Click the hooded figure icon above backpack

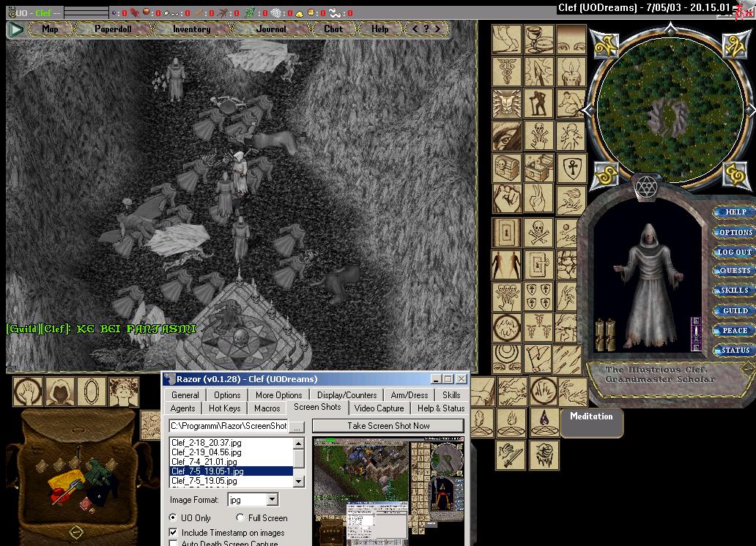pyautogui.click(x=60, y=392)
